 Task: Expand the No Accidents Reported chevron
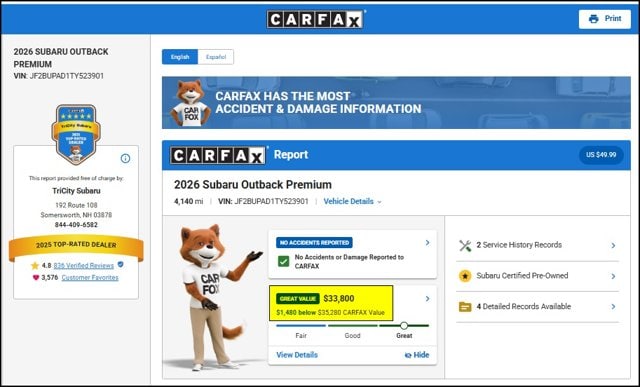tap(427, 242)
